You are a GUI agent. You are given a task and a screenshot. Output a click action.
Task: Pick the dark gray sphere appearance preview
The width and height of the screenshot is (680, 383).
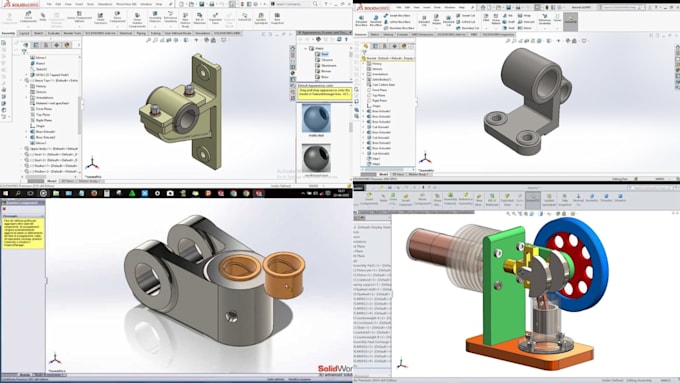tap(316, 158)
